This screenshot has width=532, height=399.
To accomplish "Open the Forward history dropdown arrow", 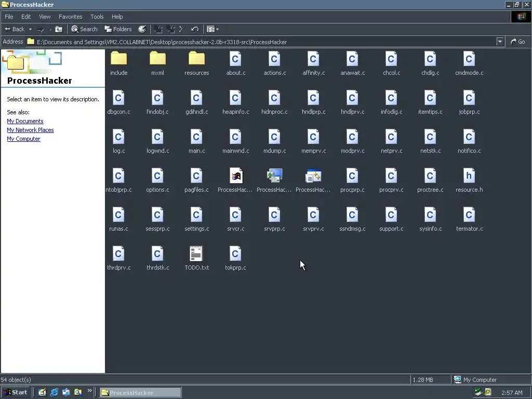I will (50, 30).
